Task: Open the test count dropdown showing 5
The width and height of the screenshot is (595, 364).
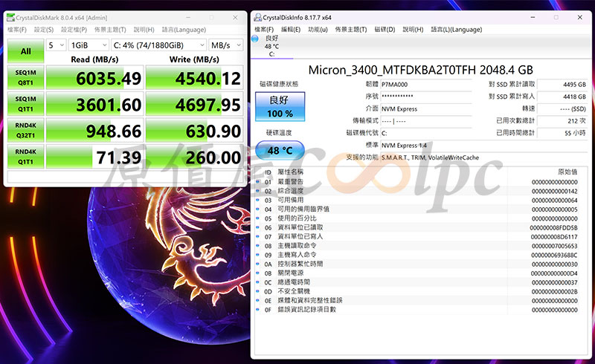Action: tap(57, 45)
